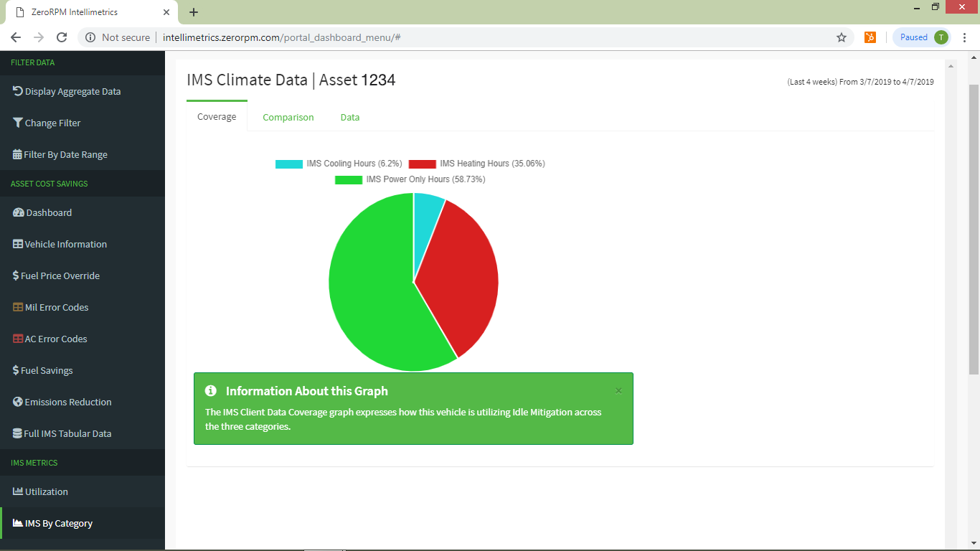Click the Not secure site info icon
Image resolution: width=980 pixels, height=551 pixels.
[90, 37]
